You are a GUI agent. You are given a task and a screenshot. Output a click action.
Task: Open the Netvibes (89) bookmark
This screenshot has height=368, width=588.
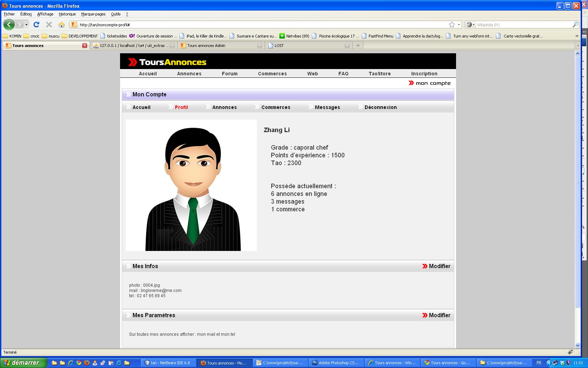[294, 36]
